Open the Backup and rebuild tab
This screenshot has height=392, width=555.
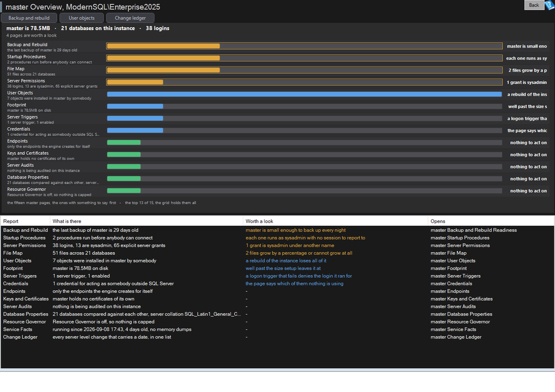pyautogui.click(x=29, y=18)
